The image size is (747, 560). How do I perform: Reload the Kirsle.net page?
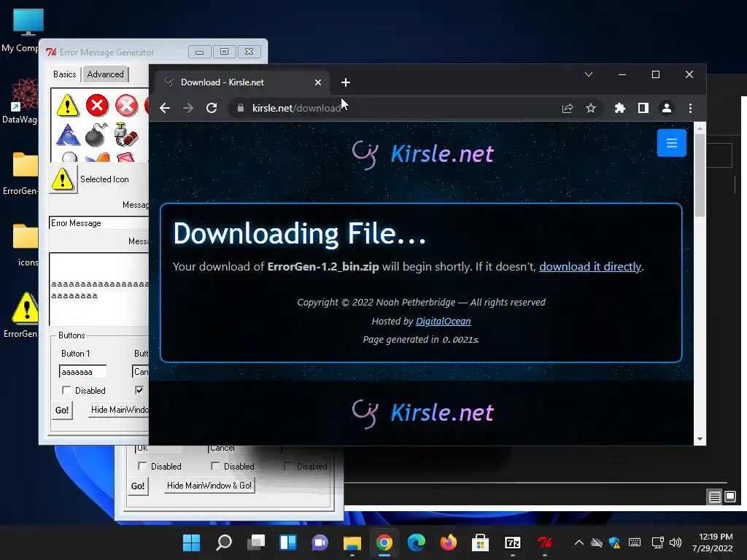tap(212, 108)
